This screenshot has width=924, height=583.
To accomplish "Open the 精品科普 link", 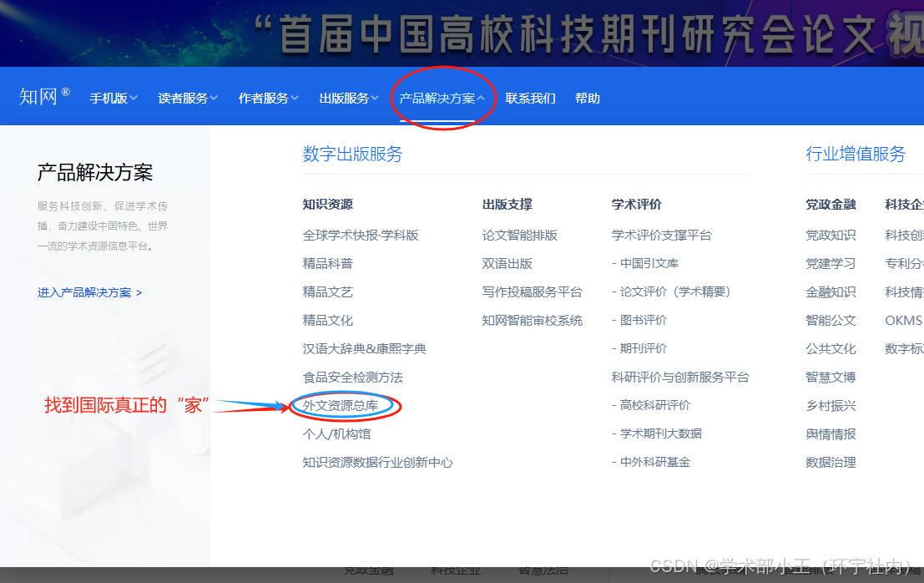I will (328, 263).
